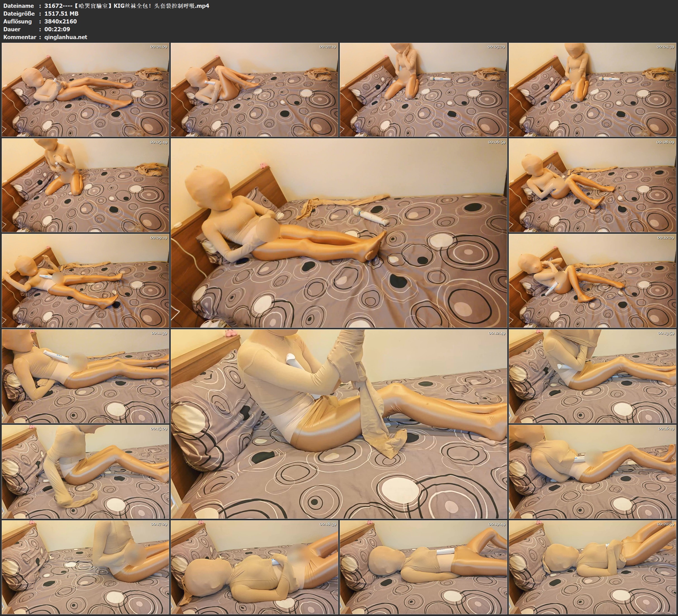Click the thumbnail marked 00:08:09
This screenshot has width=678, height=616.
[592, 185]
